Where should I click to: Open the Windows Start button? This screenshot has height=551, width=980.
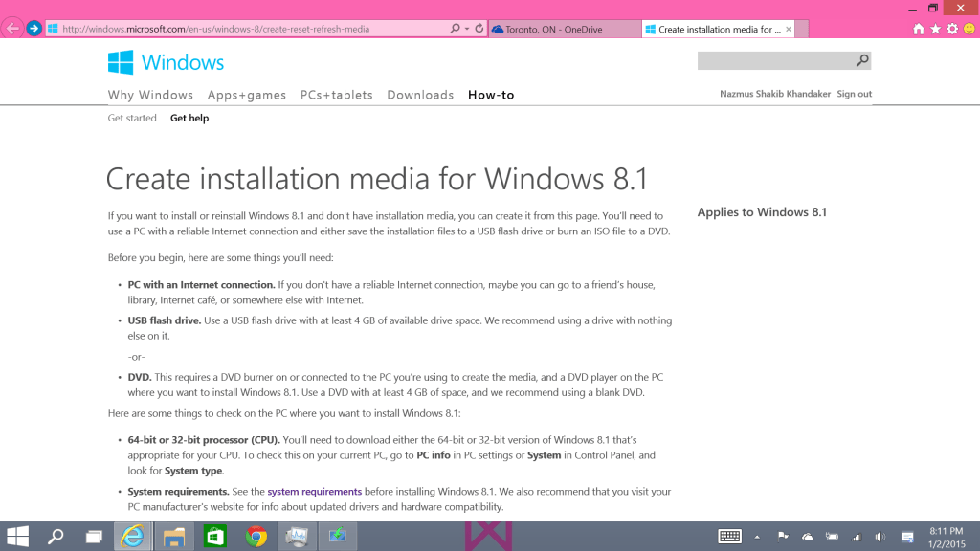point(17,537)
